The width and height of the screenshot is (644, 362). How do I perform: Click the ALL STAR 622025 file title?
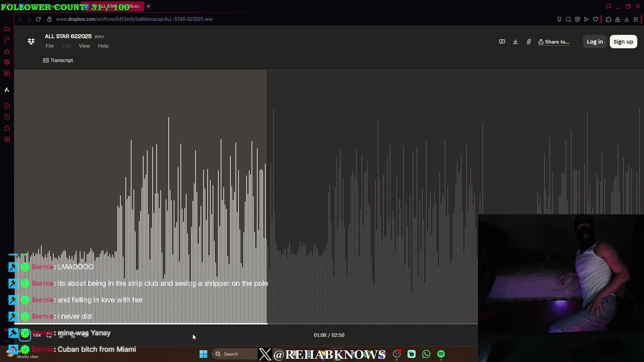(68, 36)
